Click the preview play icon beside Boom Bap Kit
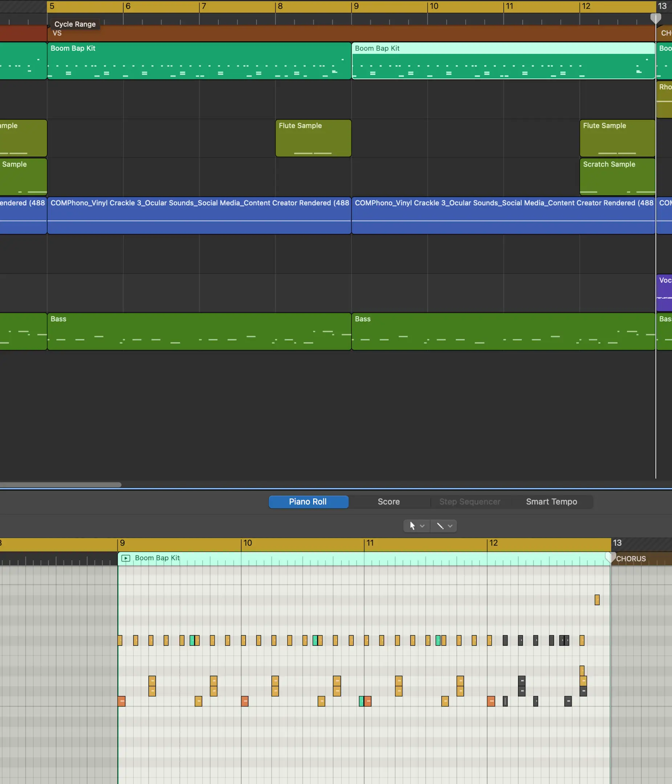Viewport: 672px width, 784px height. pyautogui.click(x=126, y=558)
